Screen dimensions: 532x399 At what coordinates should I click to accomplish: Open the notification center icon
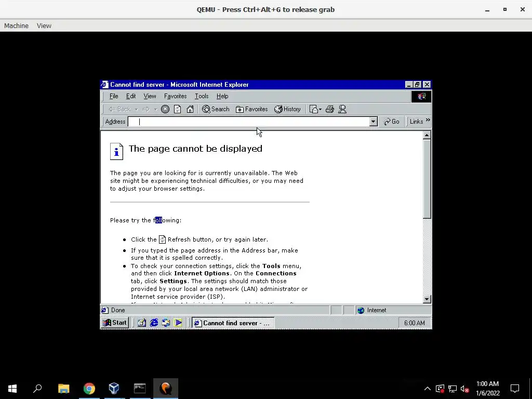(x=515, y=389)
